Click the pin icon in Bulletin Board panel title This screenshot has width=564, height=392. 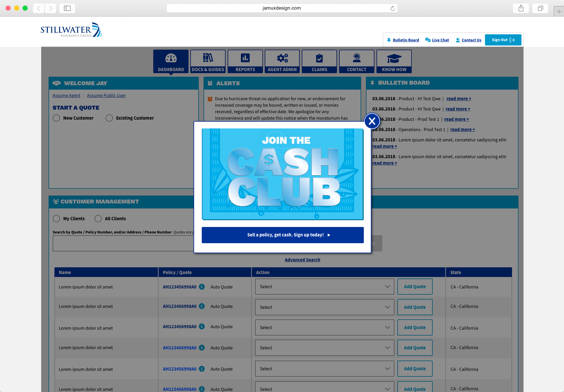coord(372,83)
